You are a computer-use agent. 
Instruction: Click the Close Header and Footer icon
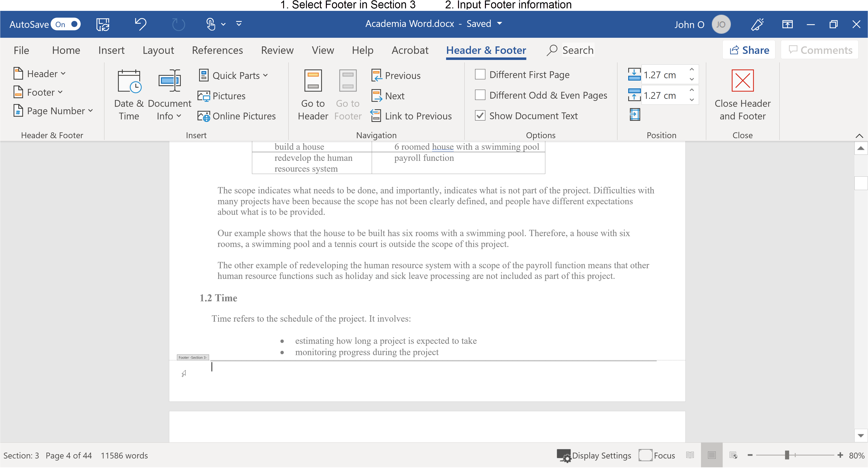pos(742,81)
